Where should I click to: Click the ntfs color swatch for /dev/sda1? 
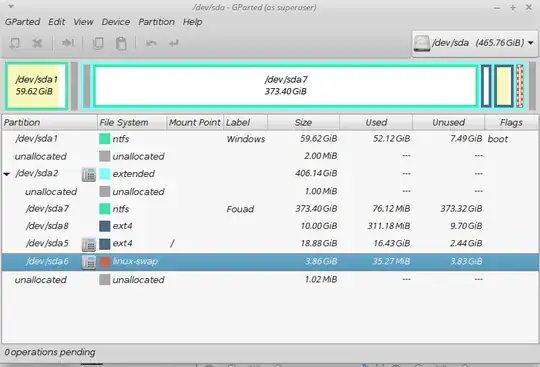click(x=104, y=139)
